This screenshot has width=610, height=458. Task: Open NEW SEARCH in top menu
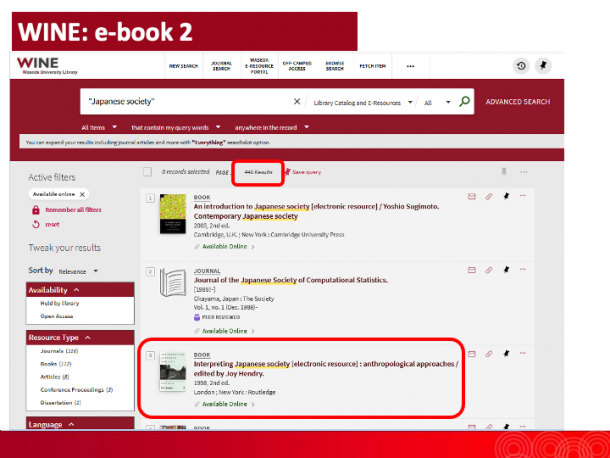point(183,66)
